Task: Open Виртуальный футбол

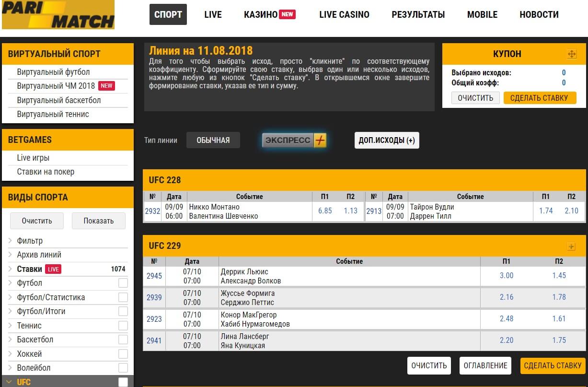Action: pos(53,72)
